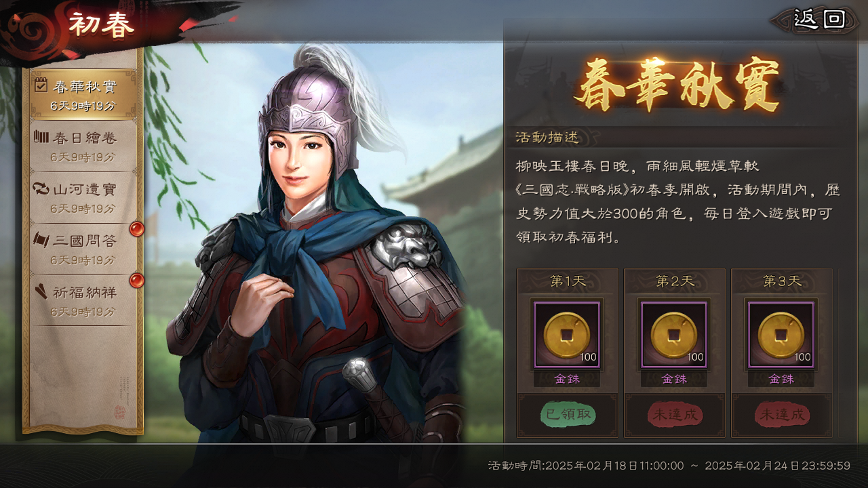
Task: Click the 未達成 button under day 3
Action: tap(782, 415)
